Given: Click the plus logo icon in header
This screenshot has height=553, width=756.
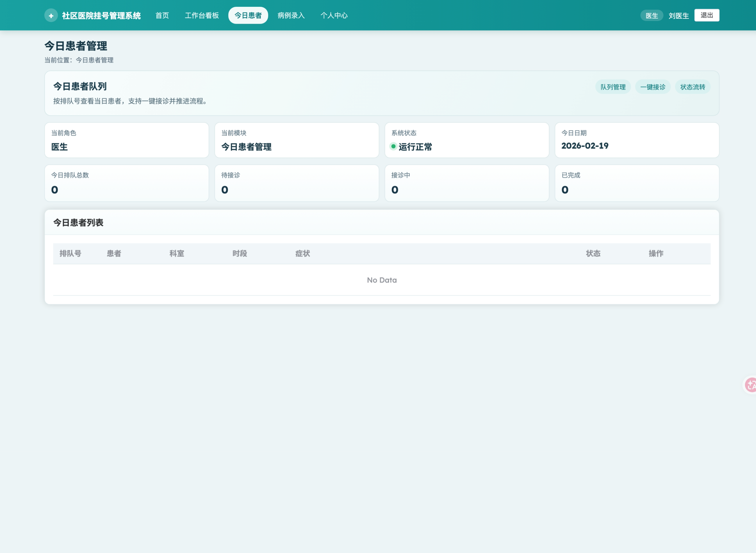Looking at the screenshot, I should (51, 15).
